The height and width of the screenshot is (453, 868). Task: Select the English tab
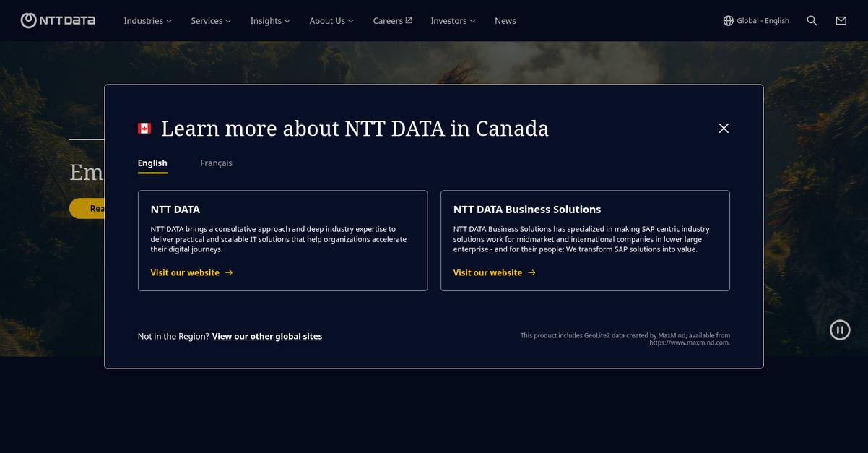pos(152,163)
